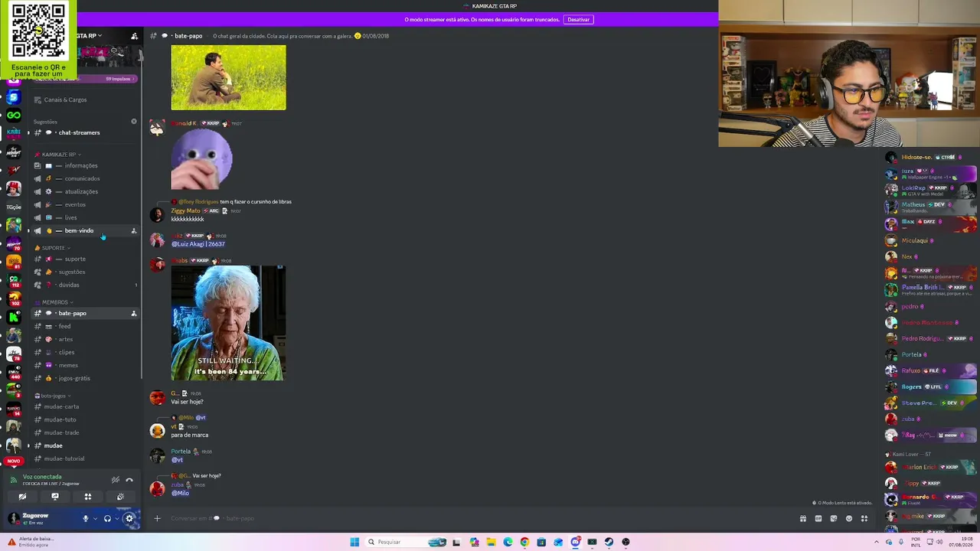
Task: Turn on camera in voice panel
Action: (22, 497)
